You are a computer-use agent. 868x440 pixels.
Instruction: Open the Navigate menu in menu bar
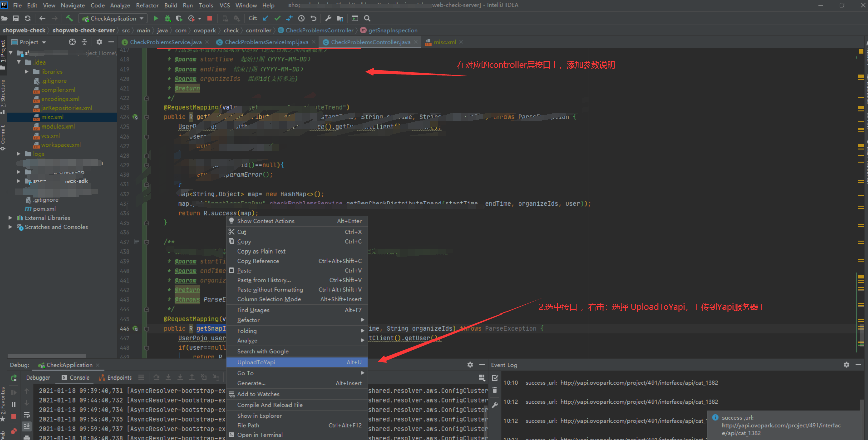[73, 5]
